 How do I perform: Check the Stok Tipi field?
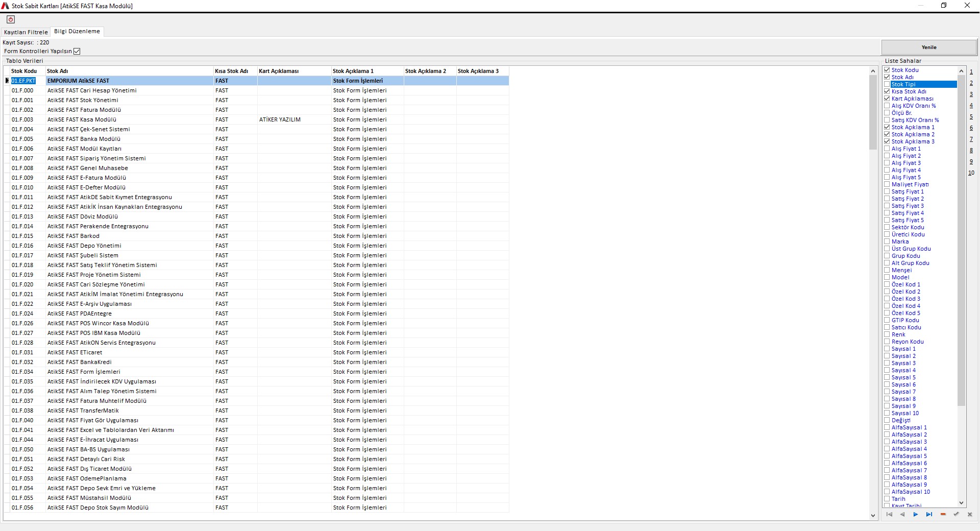coord(887,84)
